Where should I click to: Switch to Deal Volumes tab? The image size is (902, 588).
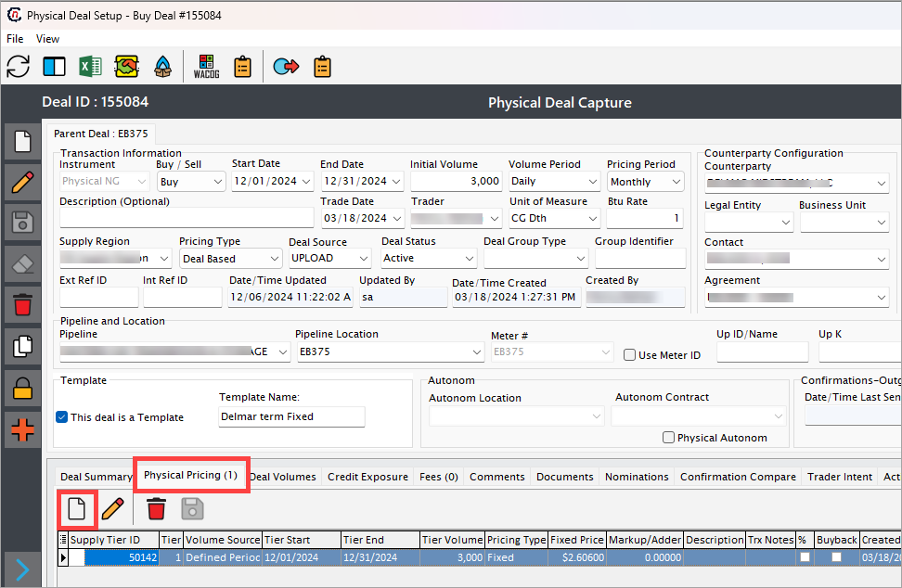pos(283,477)
